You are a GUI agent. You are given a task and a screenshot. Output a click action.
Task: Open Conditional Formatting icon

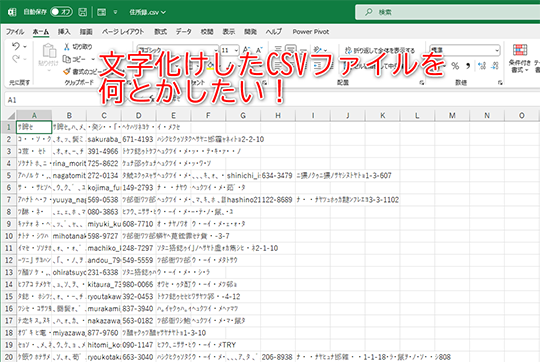[520, 50]
